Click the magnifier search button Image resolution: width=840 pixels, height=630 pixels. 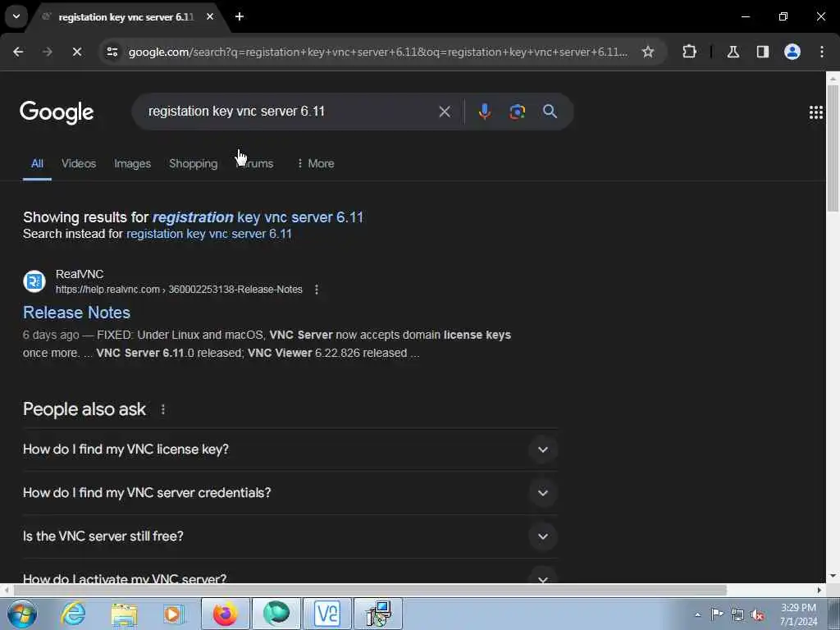point(550,112)
